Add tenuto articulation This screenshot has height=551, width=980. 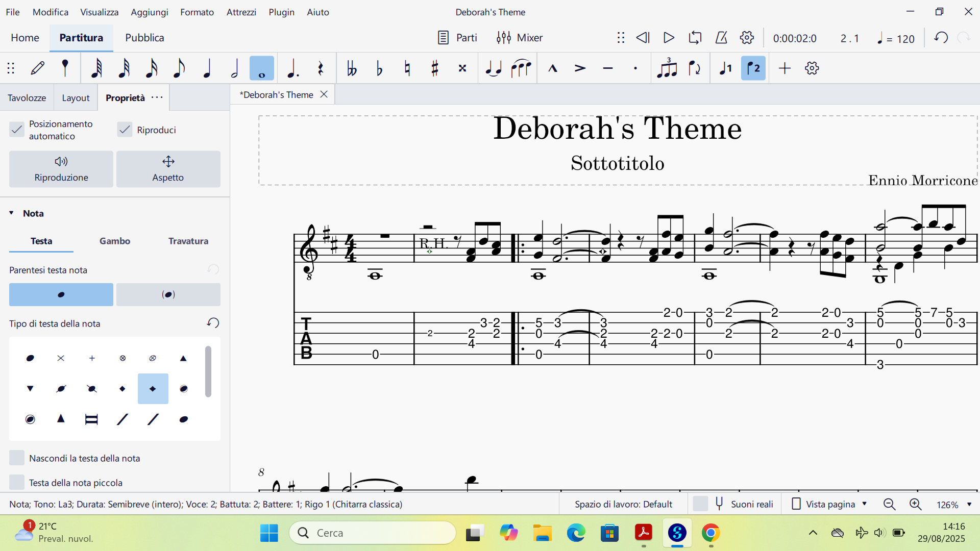coord(608,68)
